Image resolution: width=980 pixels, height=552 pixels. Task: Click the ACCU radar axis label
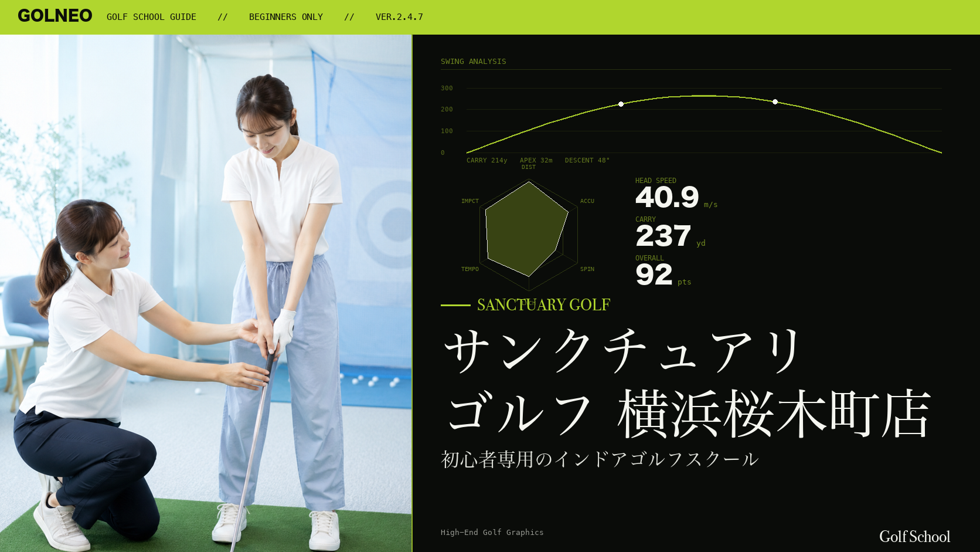pos(587,201)
